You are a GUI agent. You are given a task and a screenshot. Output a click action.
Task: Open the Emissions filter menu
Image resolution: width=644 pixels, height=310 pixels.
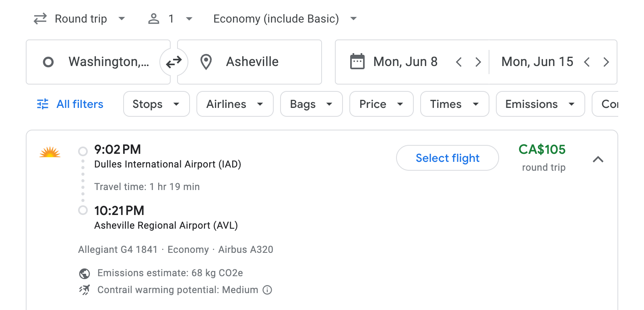point(540,104)
